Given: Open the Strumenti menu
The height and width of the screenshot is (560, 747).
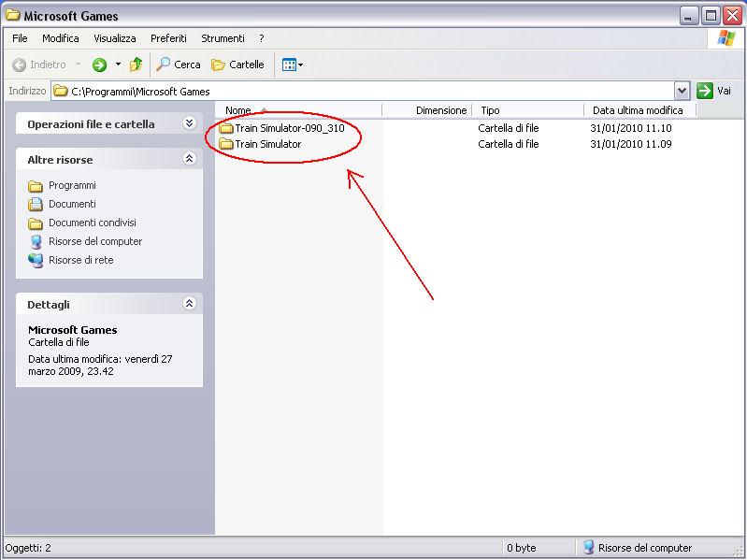Looking at the screenshot, I should 223,38.
